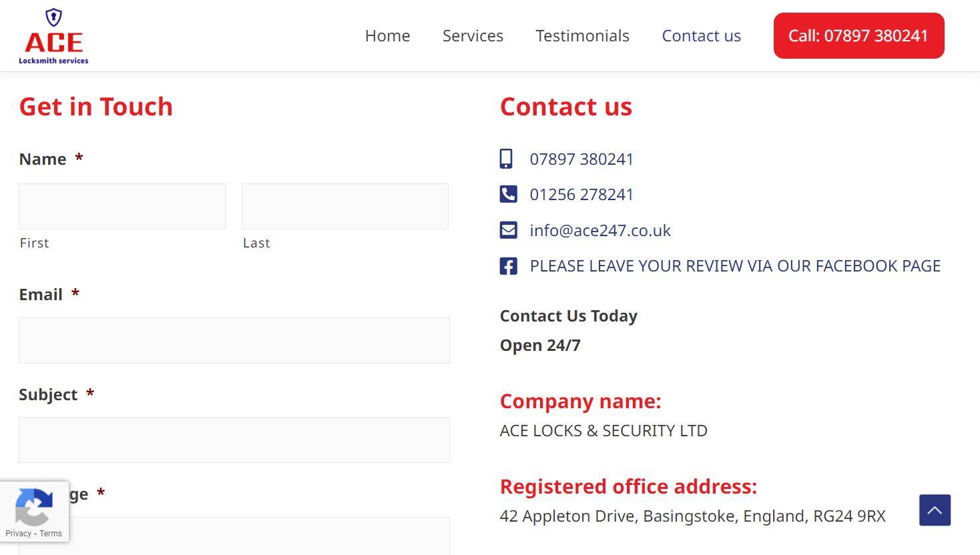980x555 pixels.
Task: Click the reCAPTCHA badge icon
Action: click(x=33, y=508)
